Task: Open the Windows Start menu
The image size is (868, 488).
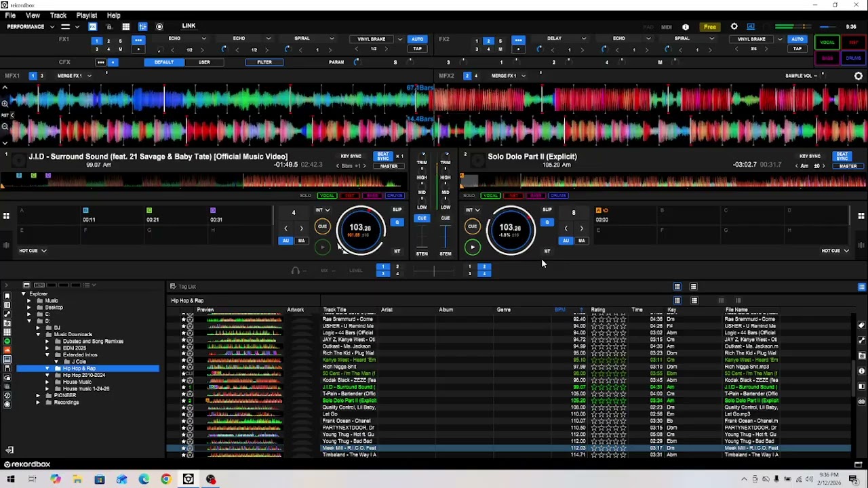Action: (x=11, y=480)
